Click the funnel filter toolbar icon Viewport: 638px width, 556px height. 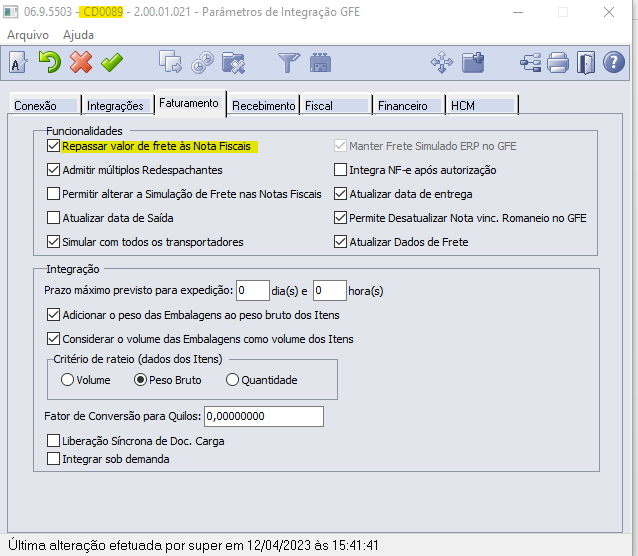[289, 63]
